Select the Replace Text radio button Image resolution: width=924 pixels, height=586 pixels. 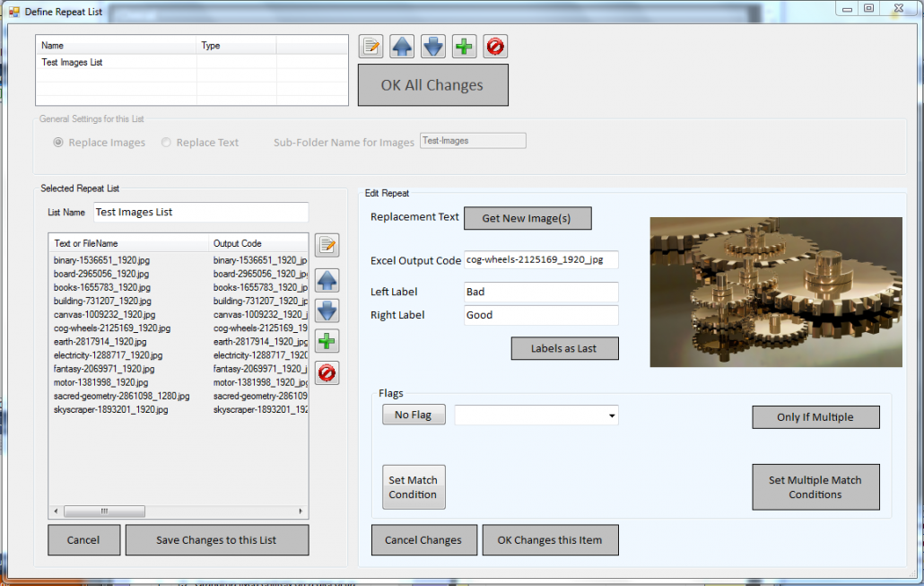(166, 143)
